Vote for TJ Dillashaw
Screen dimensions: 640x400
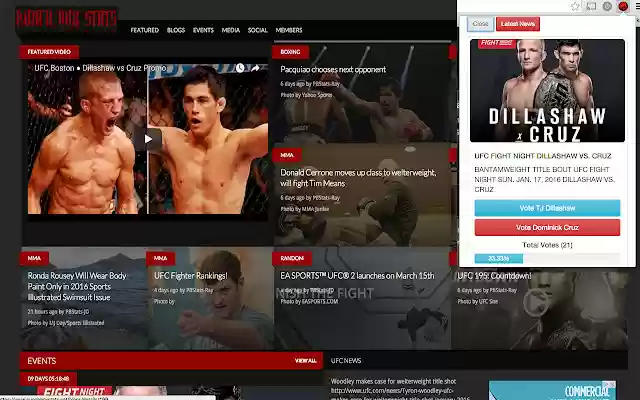tap(547, 208)
